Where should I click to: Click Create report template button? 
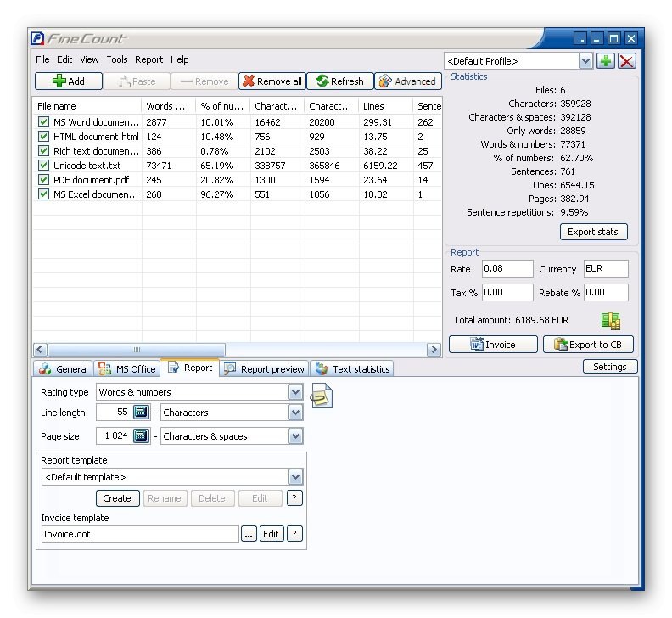(x=117, y=498)
